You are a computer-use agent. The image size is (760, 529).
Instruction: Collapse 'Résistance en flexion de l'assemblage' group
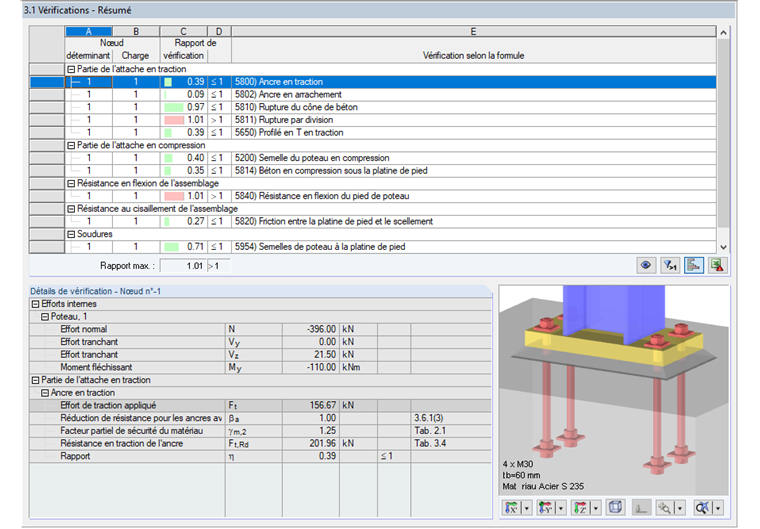tap(71, 183)
